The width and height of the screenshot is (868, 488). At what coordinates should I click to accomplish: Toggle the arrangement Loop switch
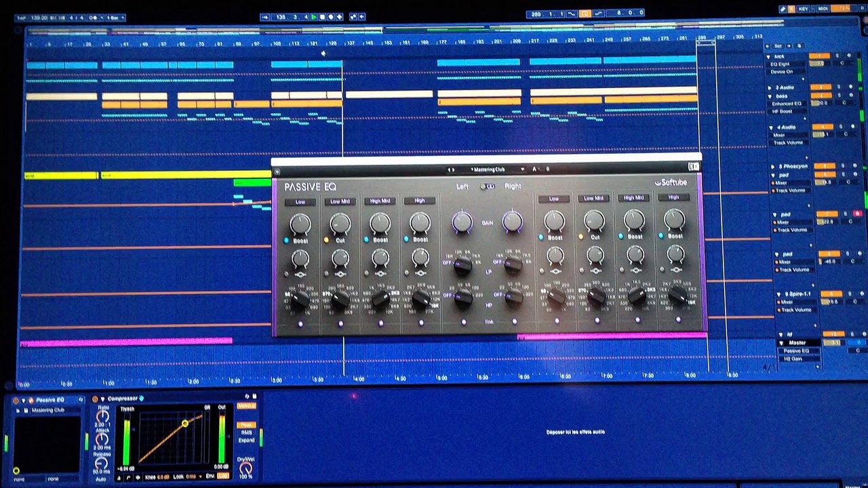pos(584,13)
